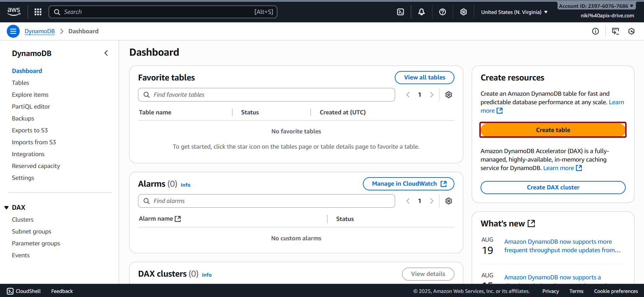Screen dimensions: 644x297
Task: Open PartiQL editor from the sidebar
Action: click(31, 107)
